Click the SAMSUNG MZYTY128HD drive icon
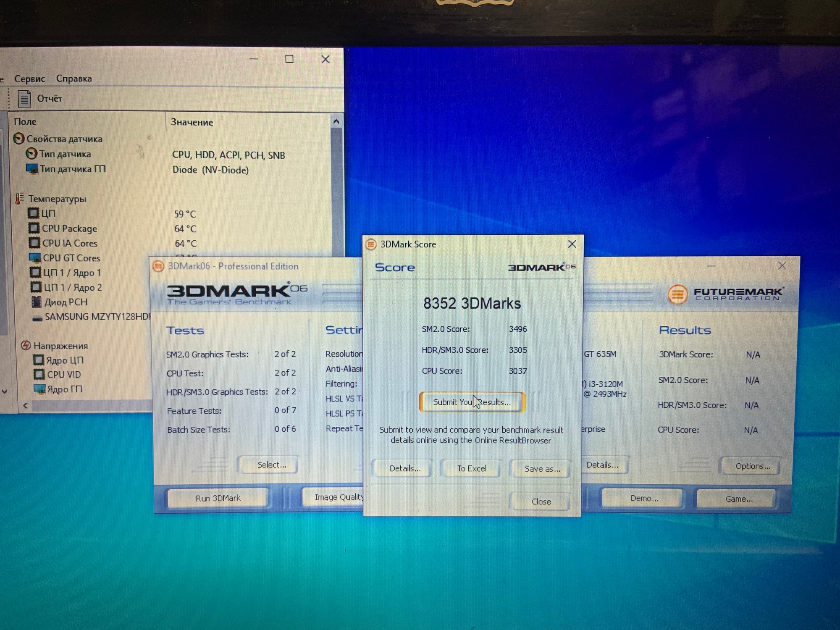 click(x=37, y=318)
